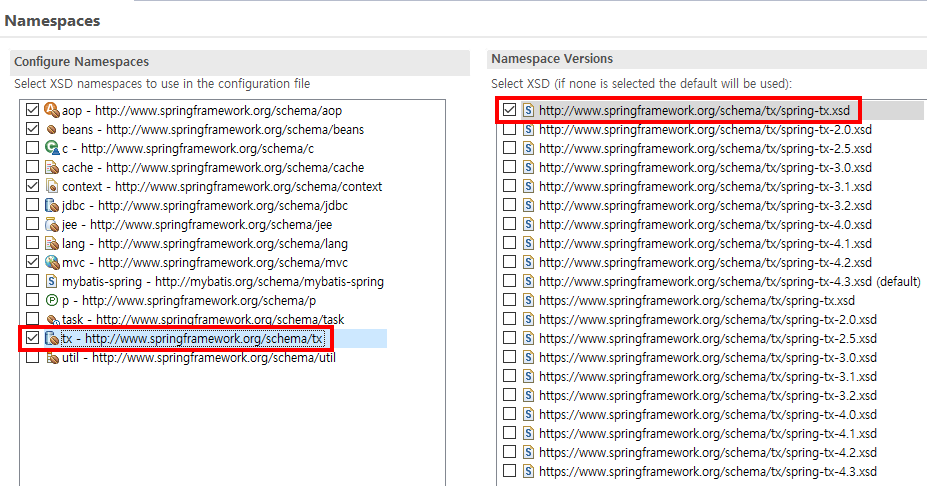Uncheck the beans namespace checkbox
The image size is (927, 486).
click(33, 129)
